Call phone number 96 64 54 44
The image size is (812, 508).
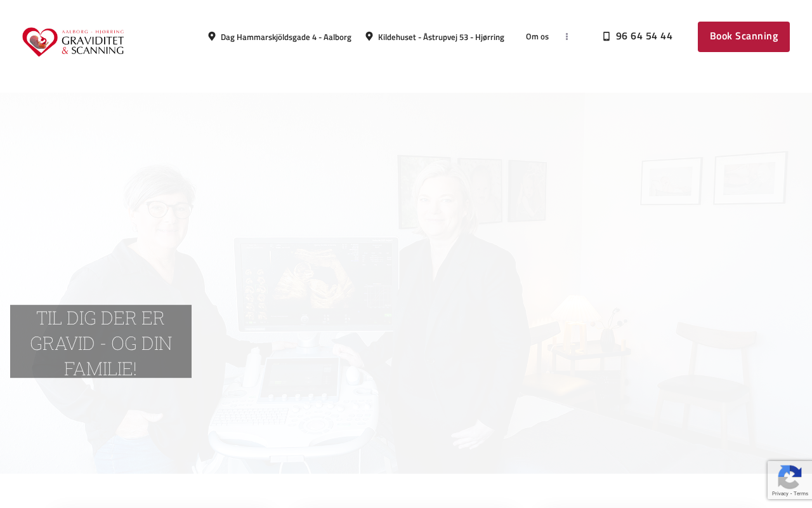(x=644, y=36)
